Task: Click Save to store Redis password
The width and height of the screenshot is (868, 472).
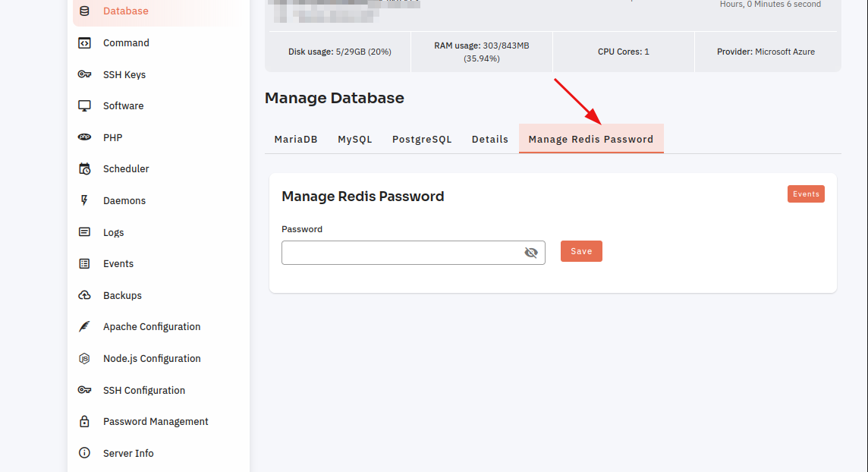Action: coord(581,251)
